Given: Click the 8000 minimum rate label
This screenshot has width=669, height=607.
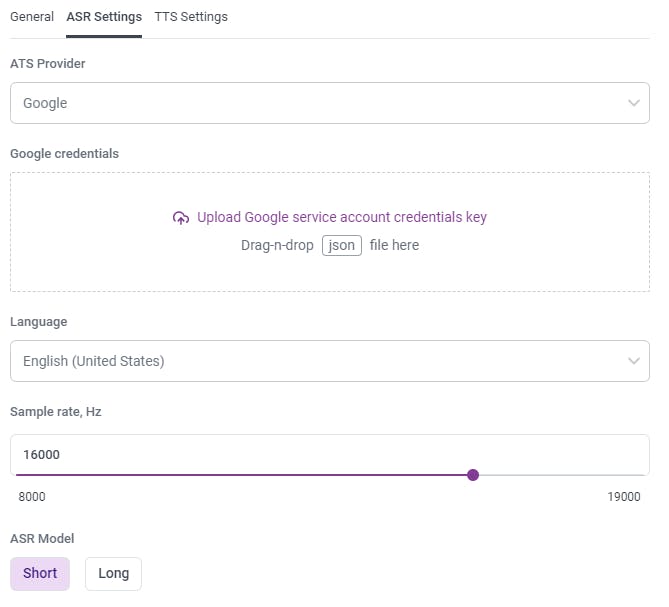Looking at the screenshot, I should pos(32,496).
